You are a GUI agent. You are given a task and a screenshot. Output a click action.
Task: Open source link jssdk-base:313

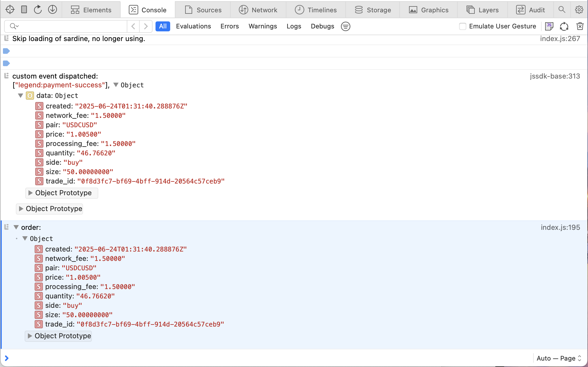pos(555,76)
